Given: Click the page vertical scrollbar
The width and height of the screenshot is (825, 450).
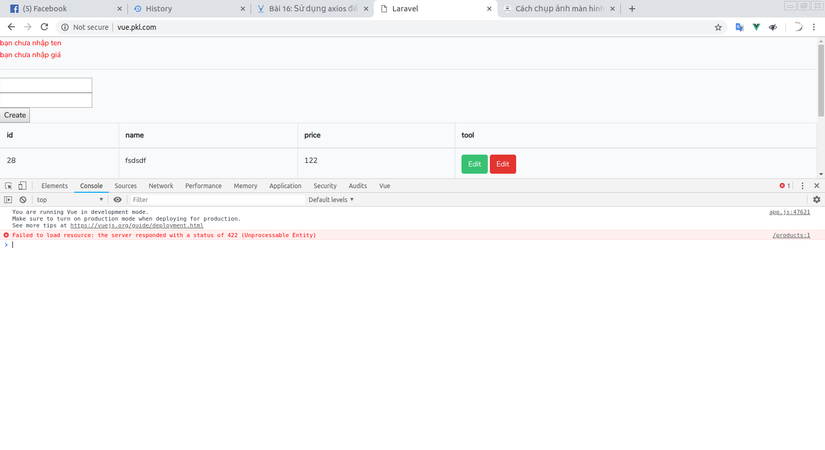Looking at the screenshot, I should point(821,81).
